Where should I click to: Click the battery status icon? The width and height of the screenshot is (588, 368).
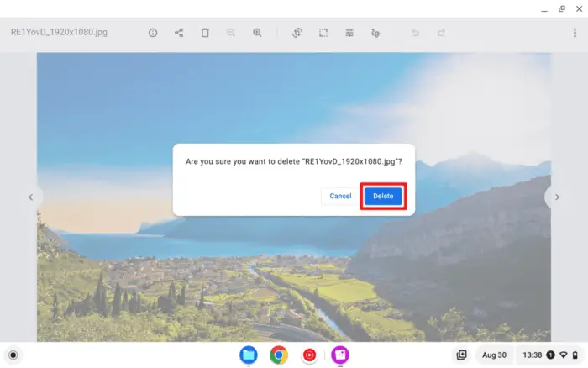click(575, 355)
